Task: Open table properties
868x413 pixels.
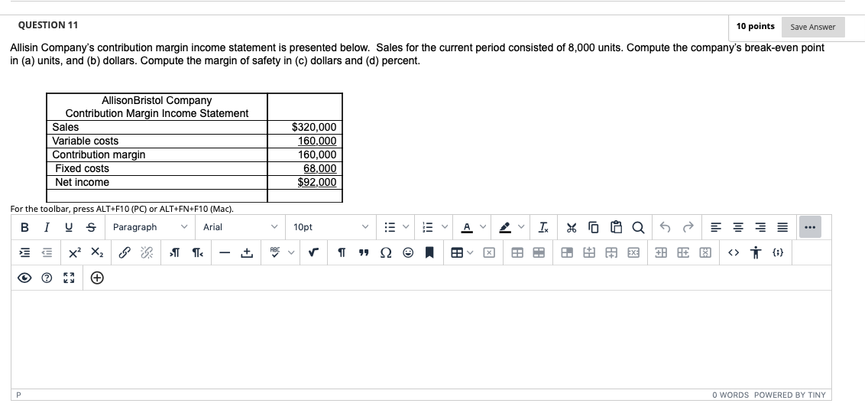Action: tap(517, 253)
